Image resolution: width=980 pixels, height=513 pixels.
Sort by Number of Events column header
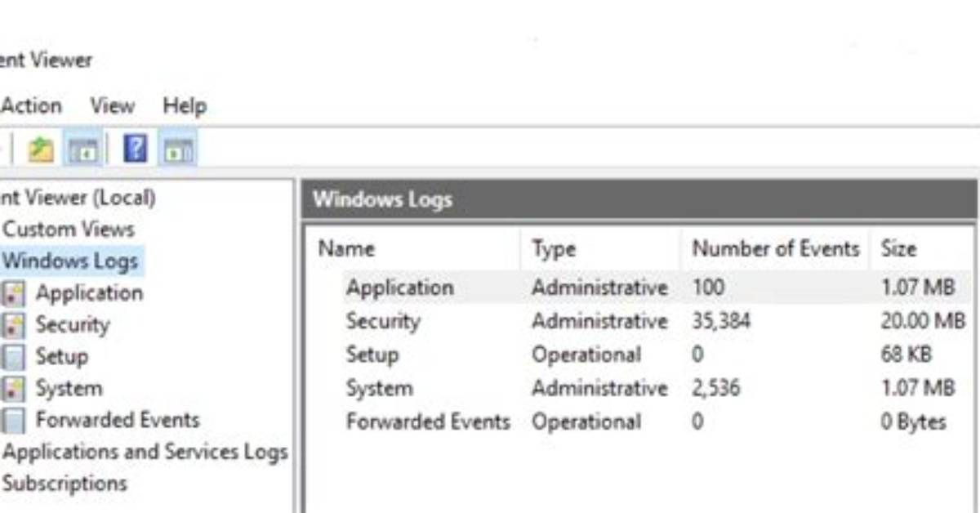776,249
